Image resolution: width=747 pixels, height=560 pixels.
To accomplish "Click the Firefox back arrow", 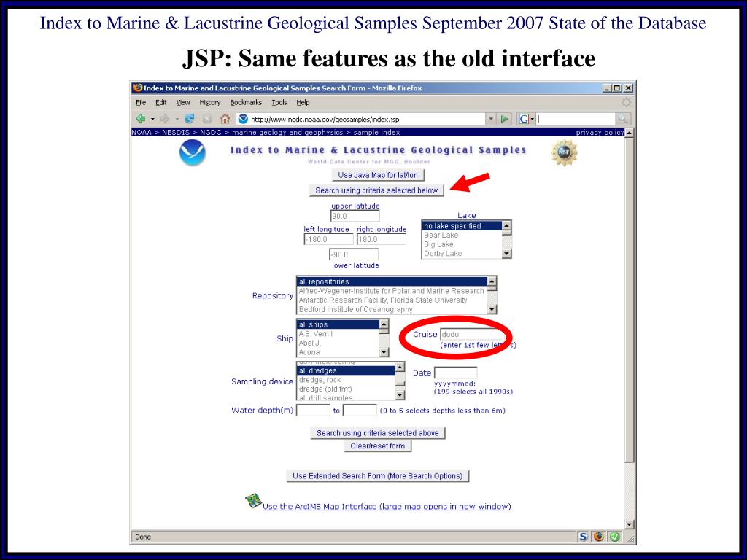I will click(x=141, y=119).
